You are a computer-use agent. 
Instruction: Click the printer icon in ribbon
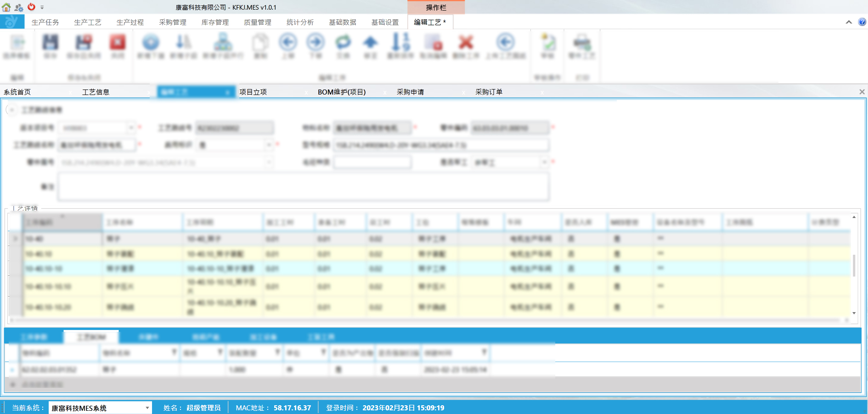point(581,43)
